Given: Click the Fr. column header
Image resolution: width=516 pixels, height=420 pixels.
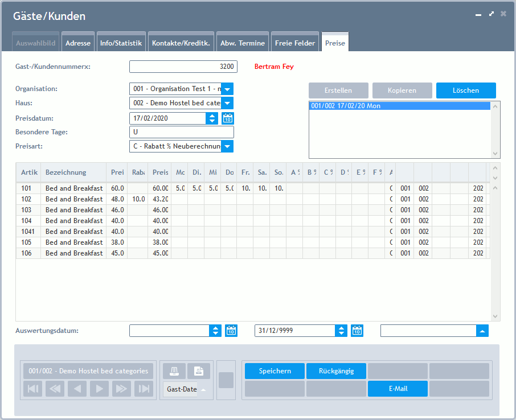Looking at the screenshot, I should 245,172.
